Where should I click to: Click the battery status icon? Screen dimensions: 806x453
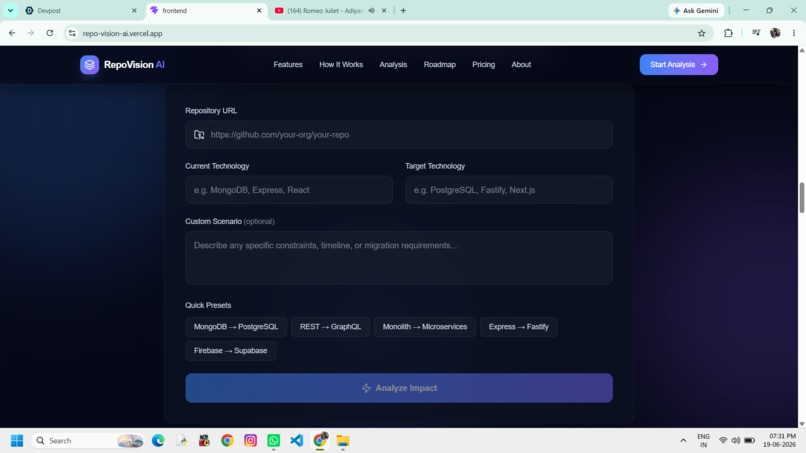749,441
